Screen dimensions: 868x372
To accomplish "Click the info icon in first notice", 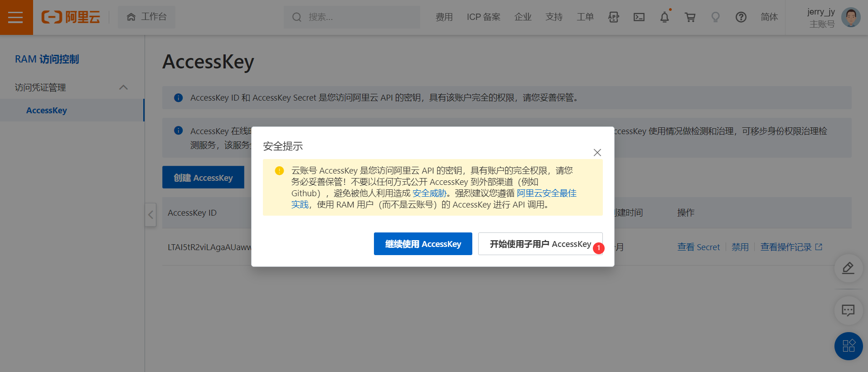I will pos(179,97).
